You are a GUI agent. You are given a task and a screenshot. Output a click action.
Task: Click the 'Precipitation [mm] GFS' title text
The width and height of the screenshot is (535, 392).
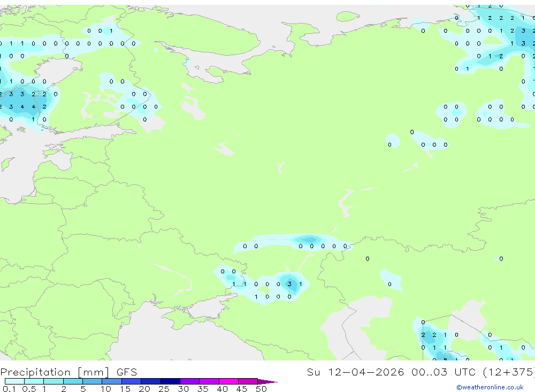(x=68, y=372)
